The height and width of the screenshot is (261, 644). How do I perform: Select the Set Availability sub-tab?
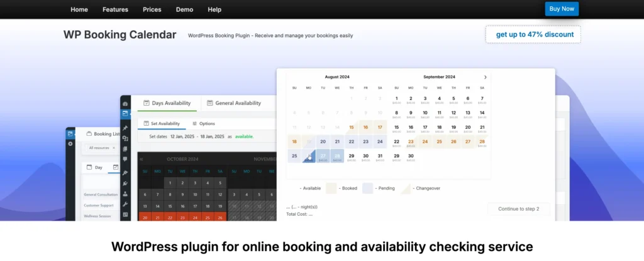click(x=162, y=123)
